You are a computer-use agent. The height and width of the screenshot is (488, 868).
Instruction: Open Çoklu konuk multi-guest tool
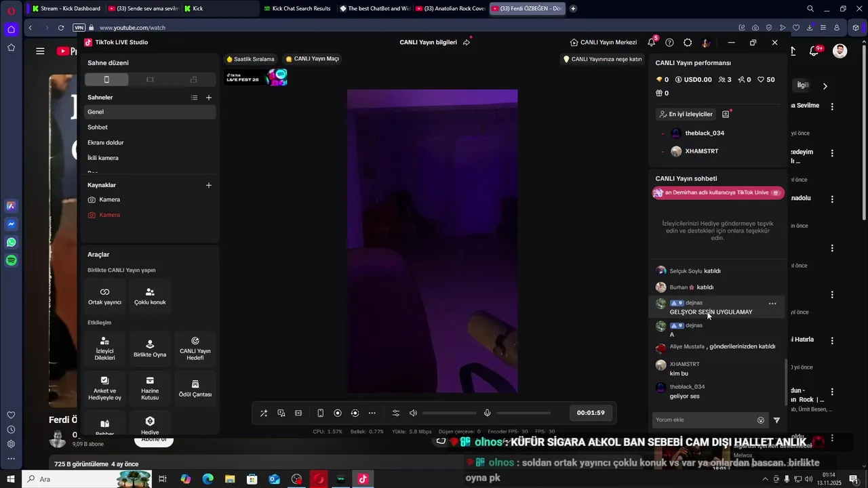pos(150,296)
